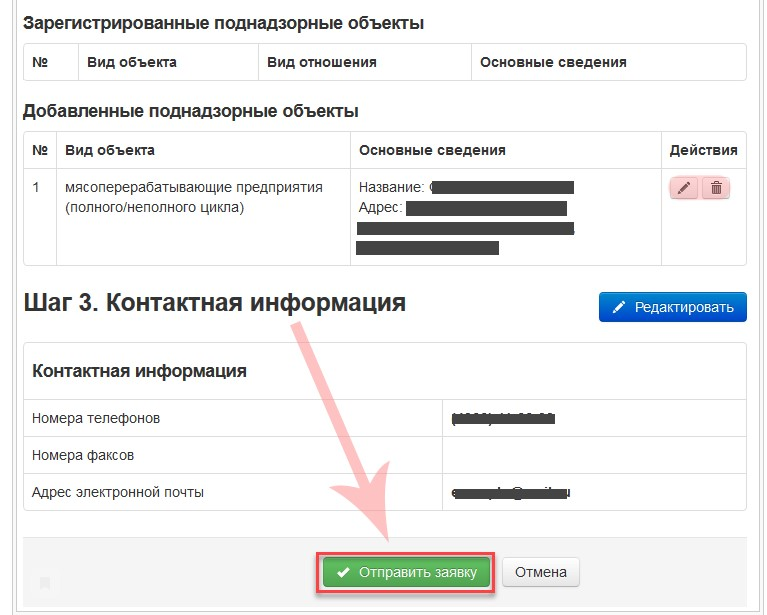This screenshot has height=615, width=767.
Task: Click the Зарегистрированные поднадзорные объекты heading
Action: 223,22
